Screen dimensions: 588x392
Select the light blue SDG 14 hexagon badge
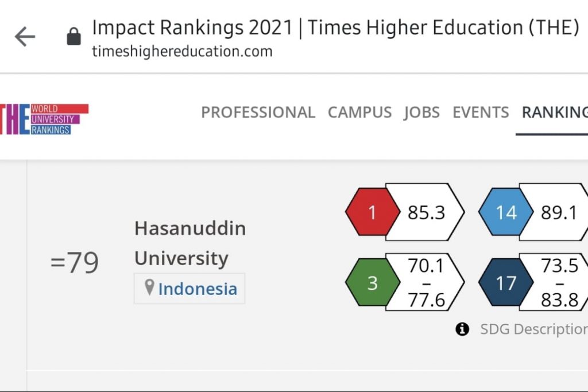coord(505,213)
